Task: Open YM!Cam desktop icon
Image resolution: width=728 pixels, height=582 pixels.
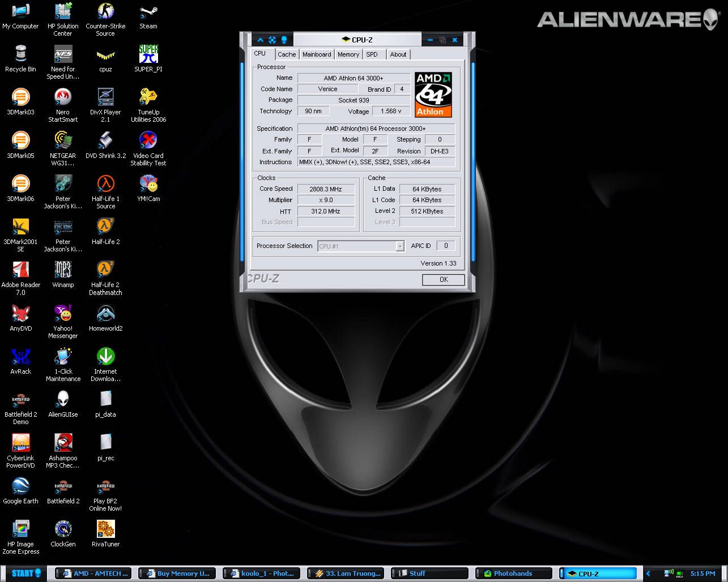Action: point(148,189)
